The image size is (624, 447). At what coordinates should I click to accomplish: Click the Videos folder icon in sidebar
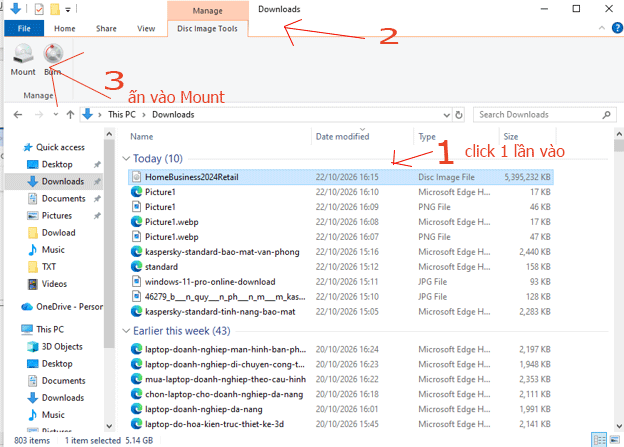[33, 284]
